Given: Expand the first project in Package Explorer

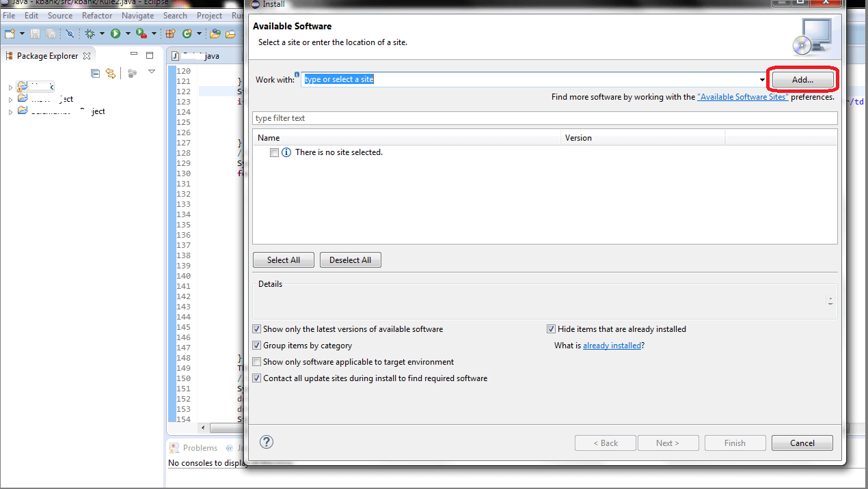Looking at the screenshot, I should pos(10,87).
